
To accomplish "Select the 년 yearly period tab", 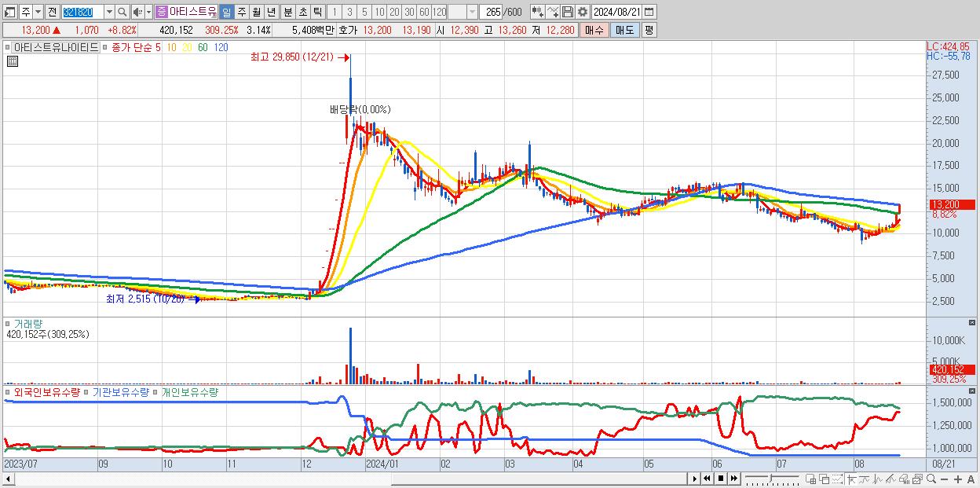I will pyautogui.click(x=271, y=12).
